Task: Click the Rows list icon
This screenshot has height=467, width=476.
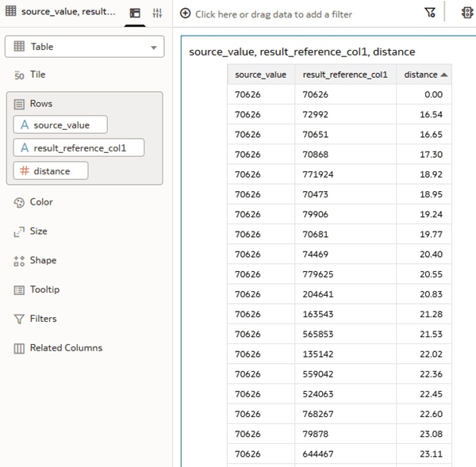Action: [x=19, y=105]
